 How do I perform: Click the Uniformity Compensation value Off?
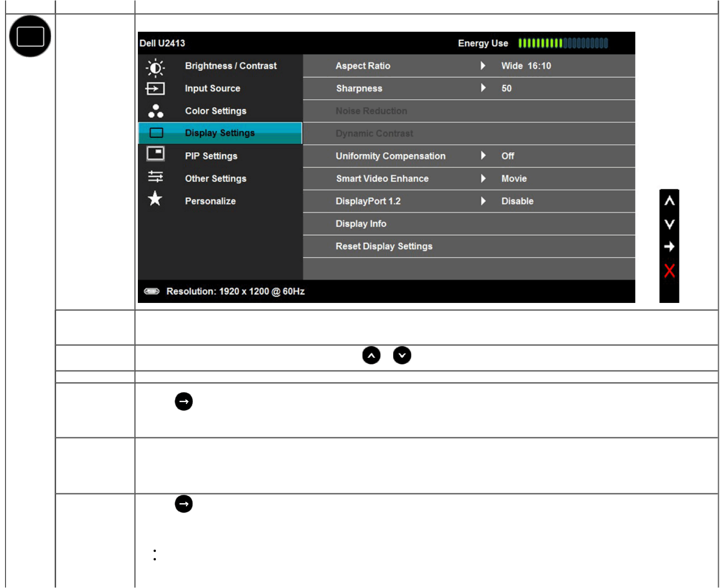pyautogui.click(x=508, y=156)
